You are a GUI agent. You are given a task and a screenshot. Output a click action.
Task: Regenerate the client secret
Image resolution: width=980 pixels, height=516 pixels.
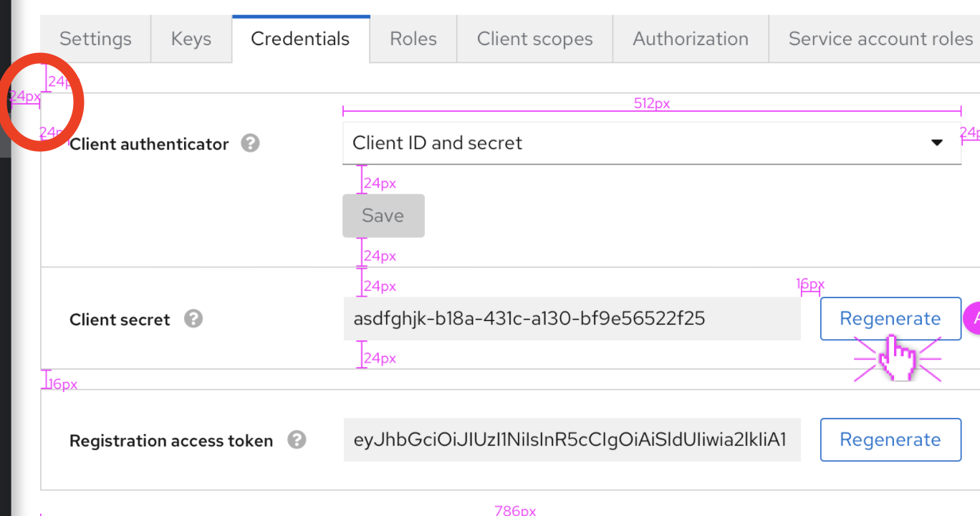[x=890, y=318]
